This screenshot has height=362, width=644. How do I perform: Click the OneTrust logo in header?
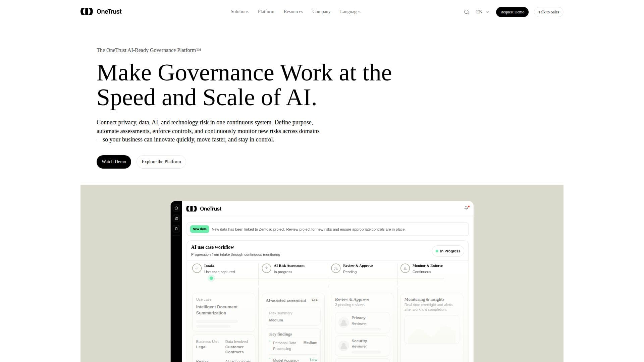(x=101, y=11)
